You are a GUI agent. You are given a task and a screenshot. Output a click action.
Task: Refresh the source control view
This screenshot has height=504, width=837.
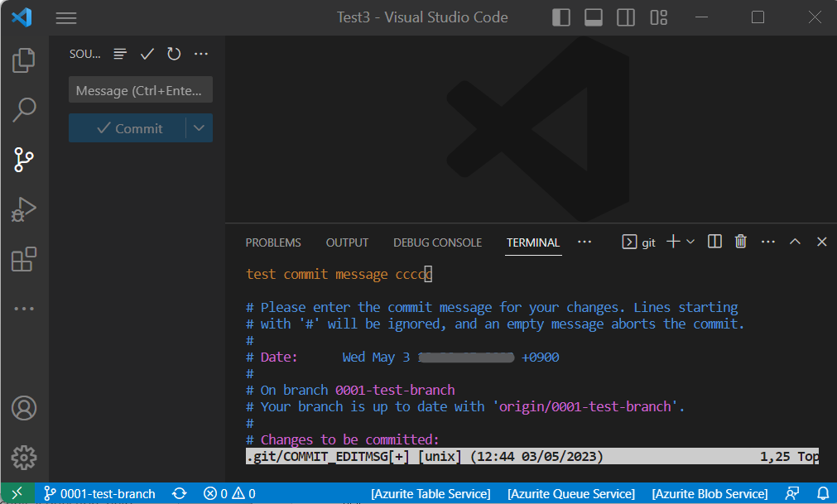pyautogui.click(x=174, y=54)
